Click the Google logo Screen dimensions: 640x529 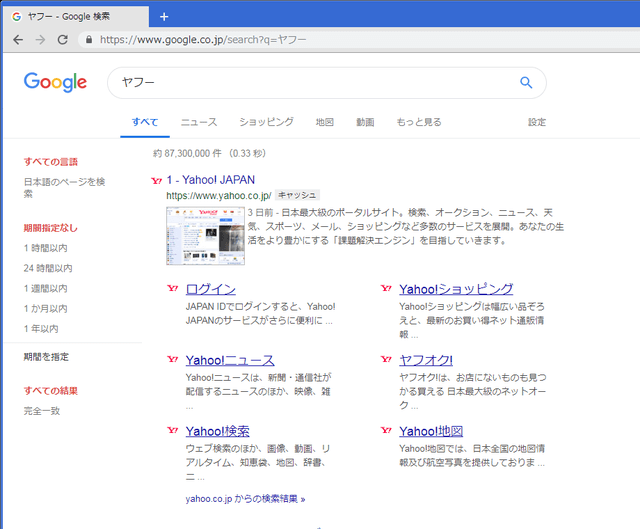coord(55,82)
